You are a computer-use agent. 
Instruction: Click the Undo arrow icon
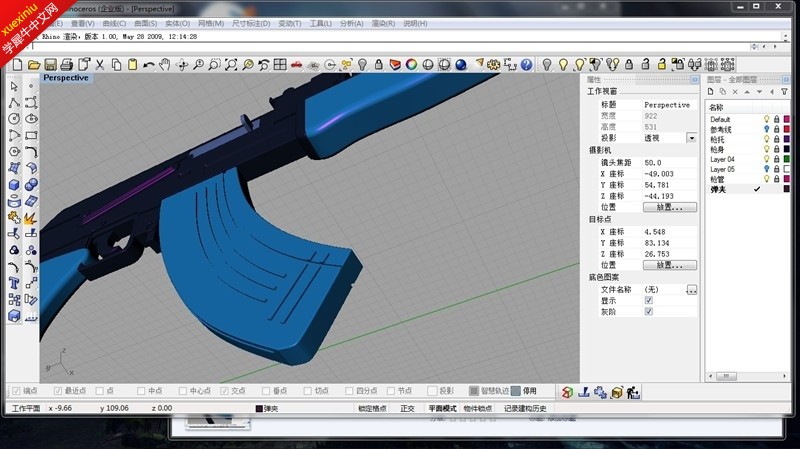point(148,65)
